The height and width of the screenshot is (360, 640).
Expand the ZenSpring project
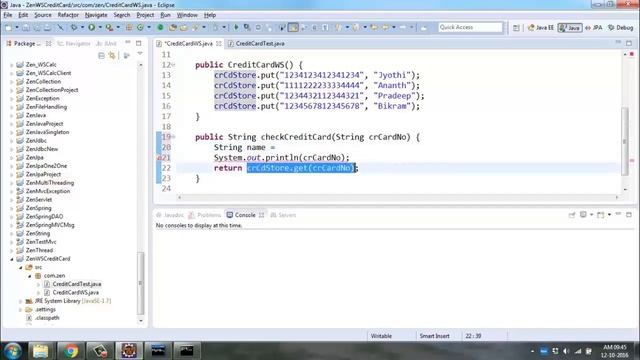11,208
